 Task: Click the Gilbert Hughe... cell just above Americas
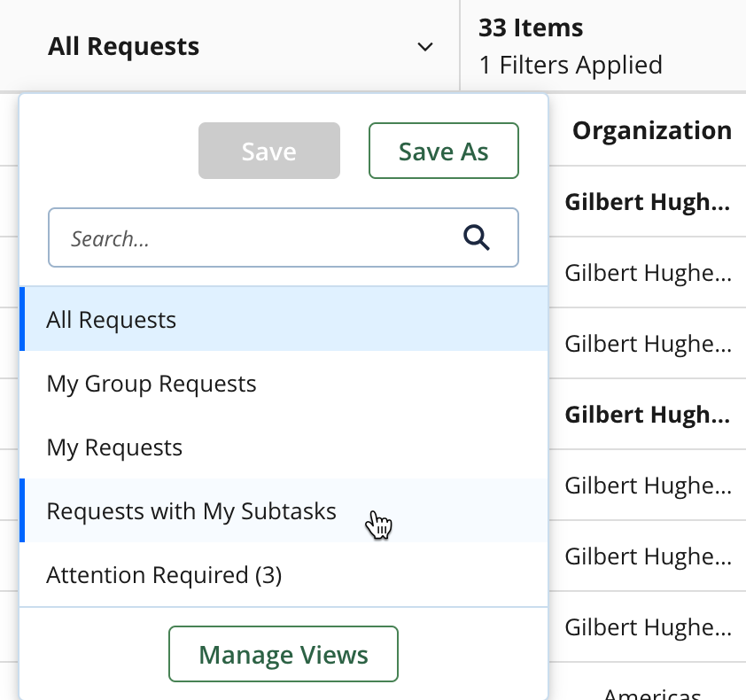pyautogui.click(x=648, y=627)
